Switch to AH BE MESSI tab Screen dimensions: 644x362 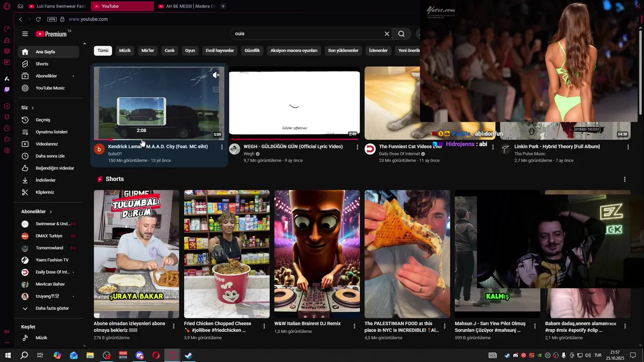186,6
